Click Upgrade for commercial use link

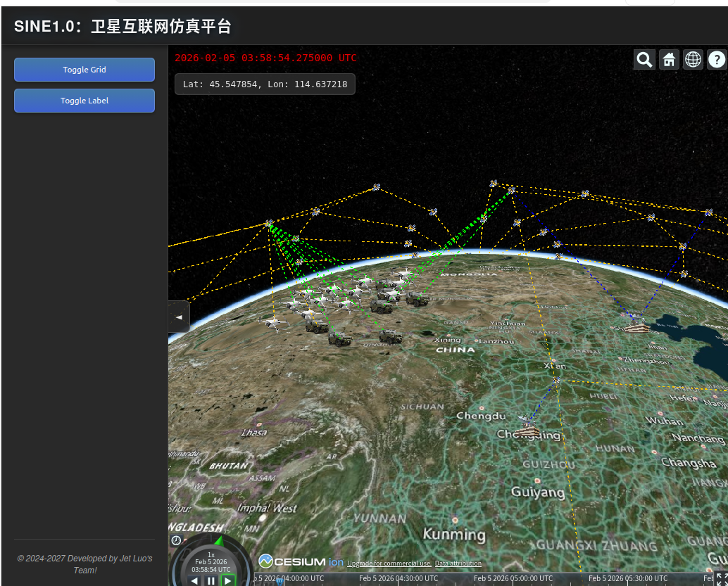[389, 563]
